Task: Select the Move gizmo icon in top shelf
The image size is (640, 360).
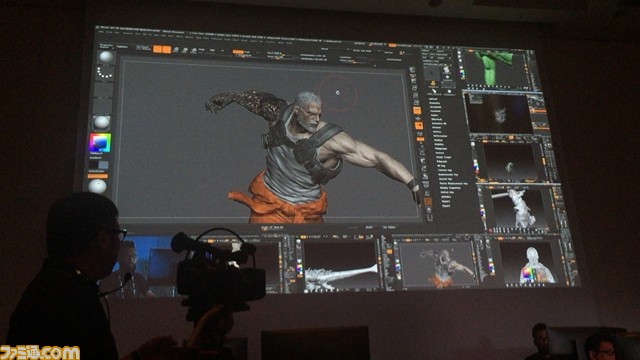Action: point(176,50)
